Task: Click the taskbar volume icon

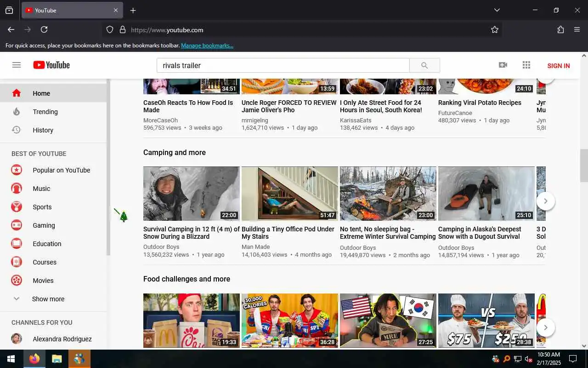Action: [529, 359]
